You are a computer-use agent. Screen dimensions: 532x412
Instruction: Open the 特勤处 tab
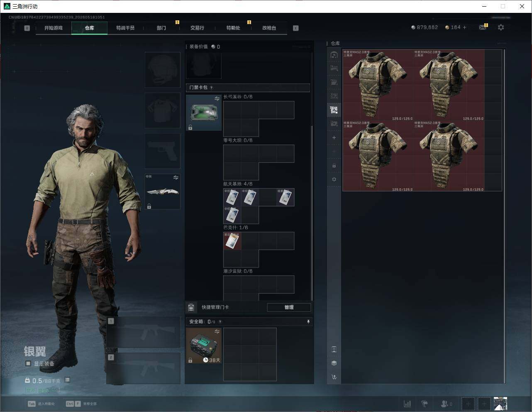[x=233, y=28]
